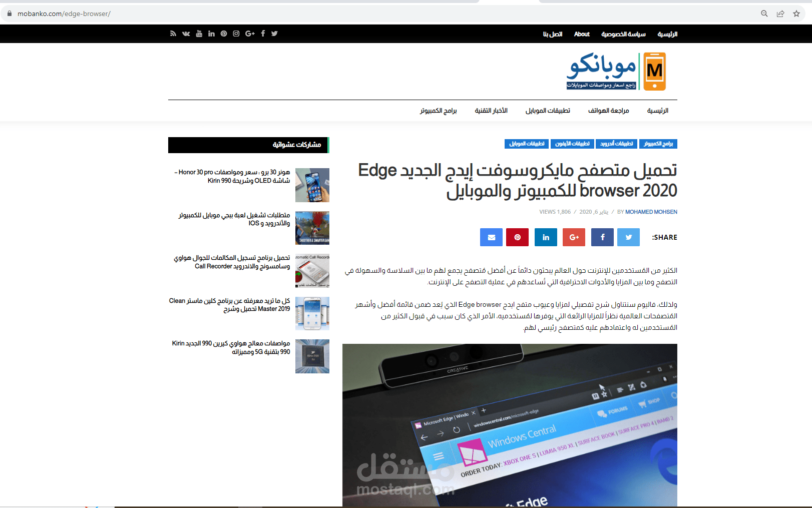This screenshot has height=508, width=812.
Task: Open Clean Master thumbnail image
Action: (312, 313)
